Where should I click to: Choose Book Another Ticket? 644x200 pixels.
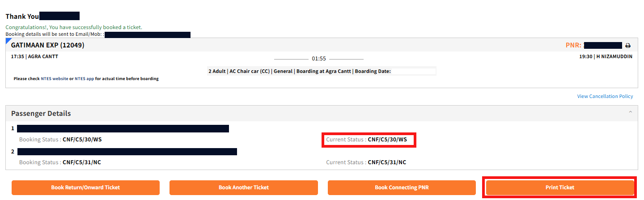coord(244,187)
